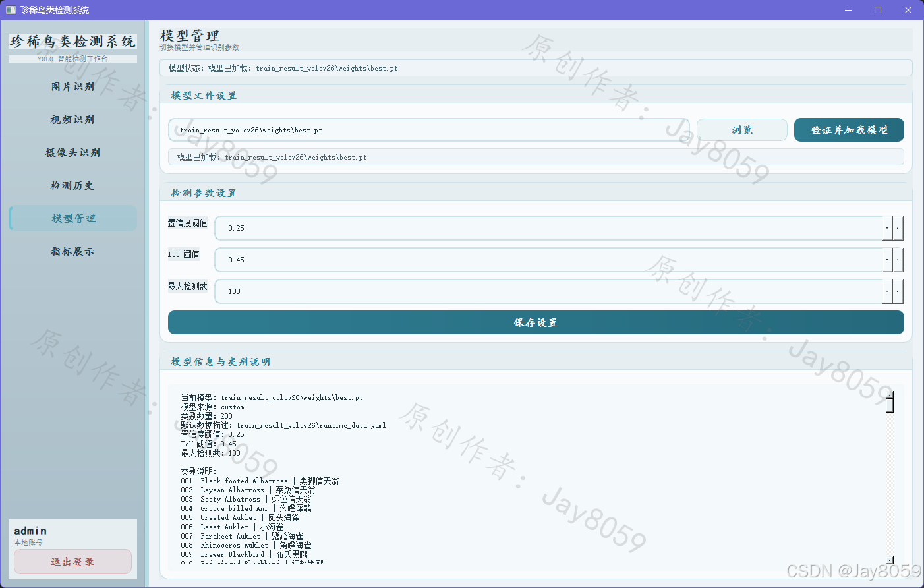Click the 检测参数设置 section header
This screenshot has height=588, width=924.
click(x=204, y=193)
